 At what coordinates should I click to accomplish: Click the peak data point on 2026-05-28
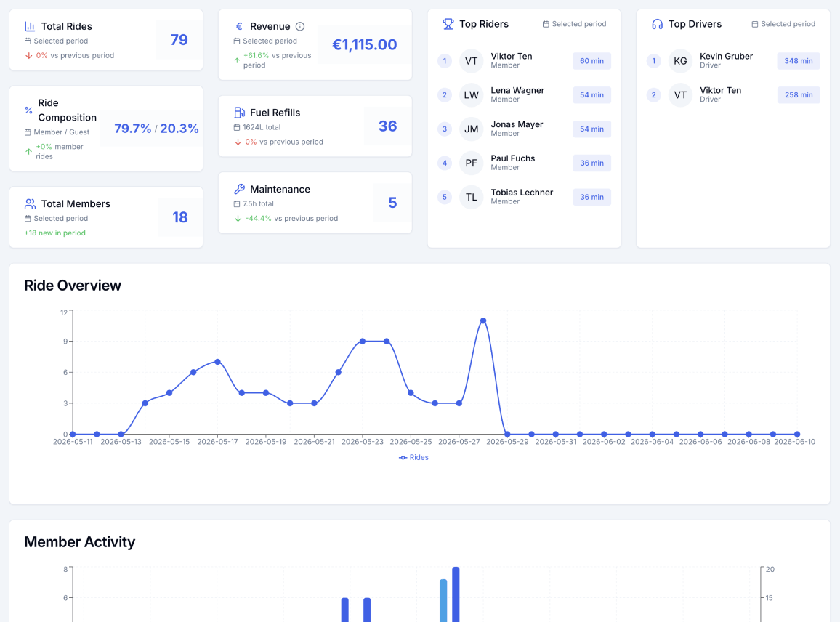(x=483, y=320)
